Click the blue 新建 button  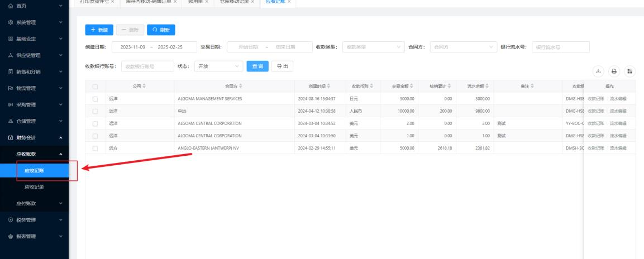click(x=99, y=29)
